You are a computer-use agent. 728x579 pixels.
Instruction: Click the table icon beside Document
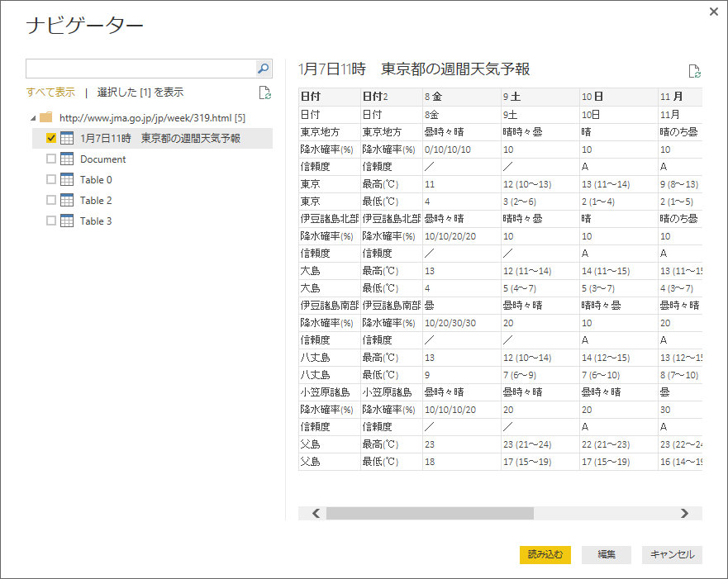click(67, 159)
